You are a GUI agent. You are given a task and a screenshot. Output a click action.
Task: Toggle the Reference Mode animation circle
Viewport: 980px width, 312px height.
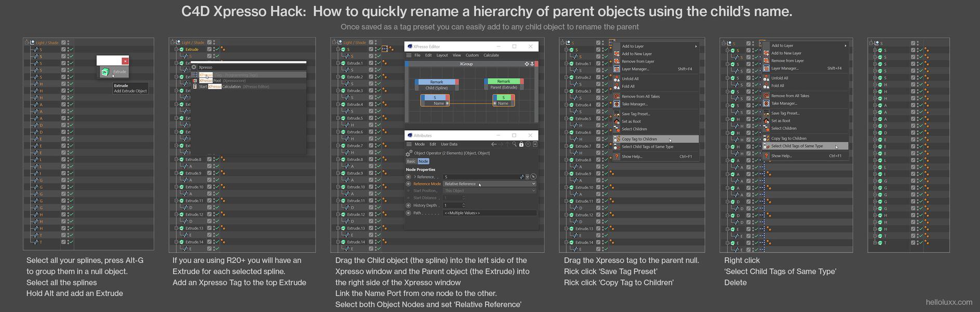[x=408, y=184]
